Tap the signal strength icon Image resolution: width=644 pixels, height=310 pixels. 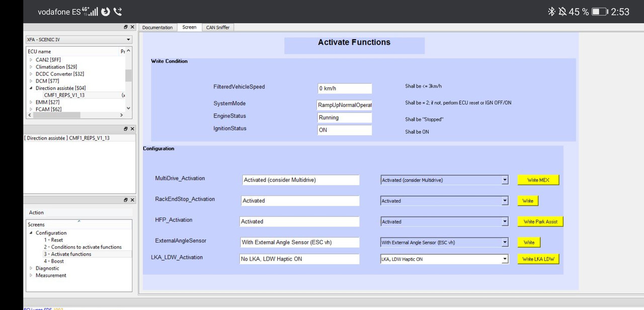[94, 12]
